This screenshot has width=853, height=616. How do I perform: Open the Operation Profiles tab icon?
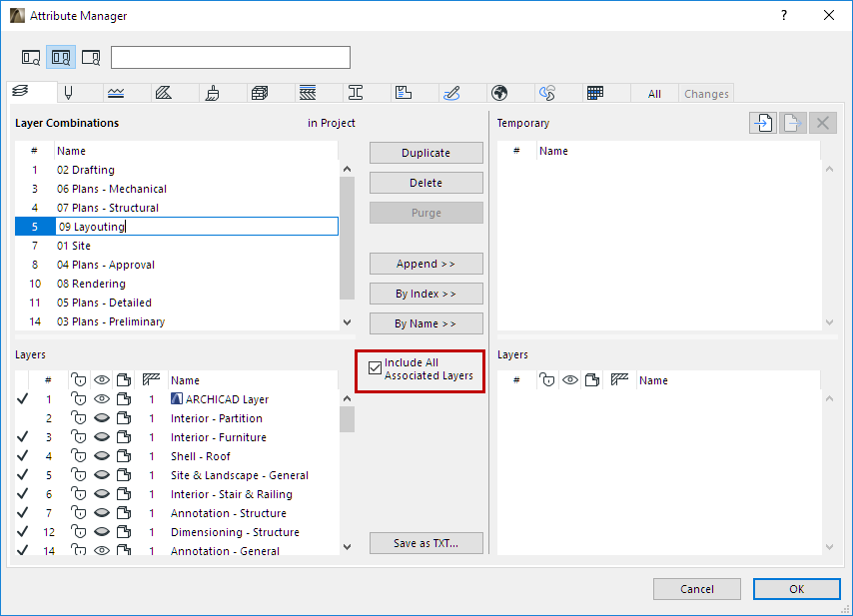tap(547, 93)
